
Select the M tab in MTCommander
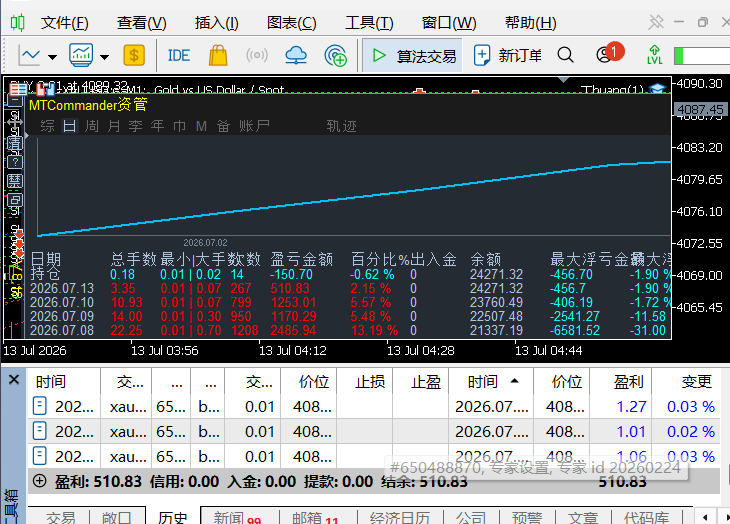[x=201, y=126]
